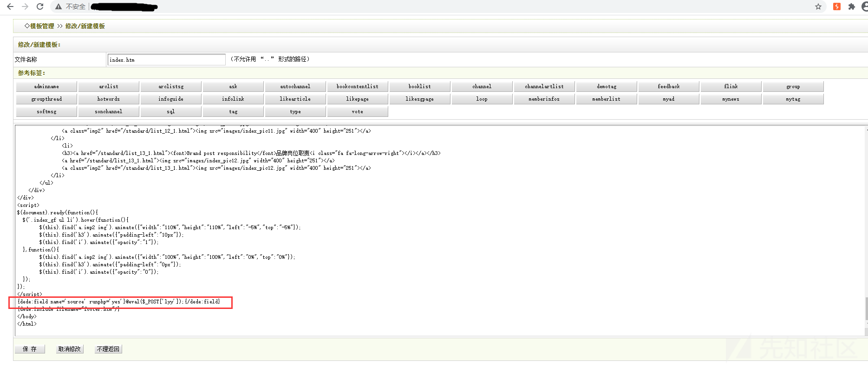
Task: Insert the autochannel tag
Action: [295, 86]
